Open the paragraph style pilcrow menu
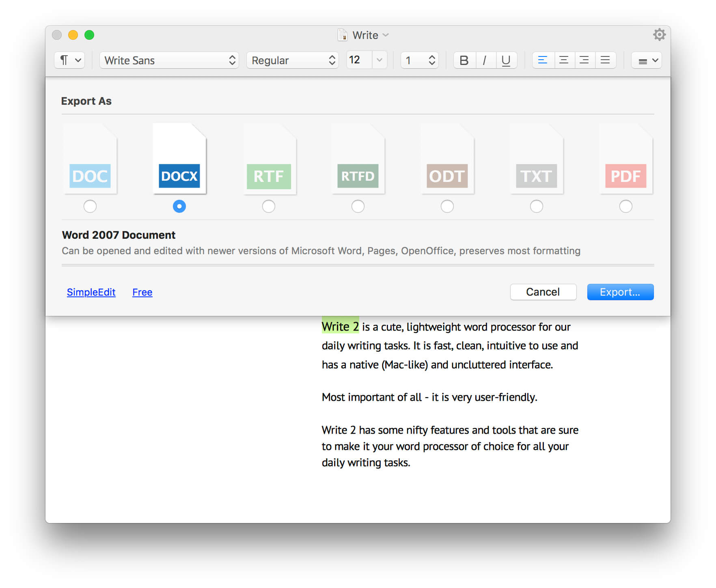 (69, 60)
